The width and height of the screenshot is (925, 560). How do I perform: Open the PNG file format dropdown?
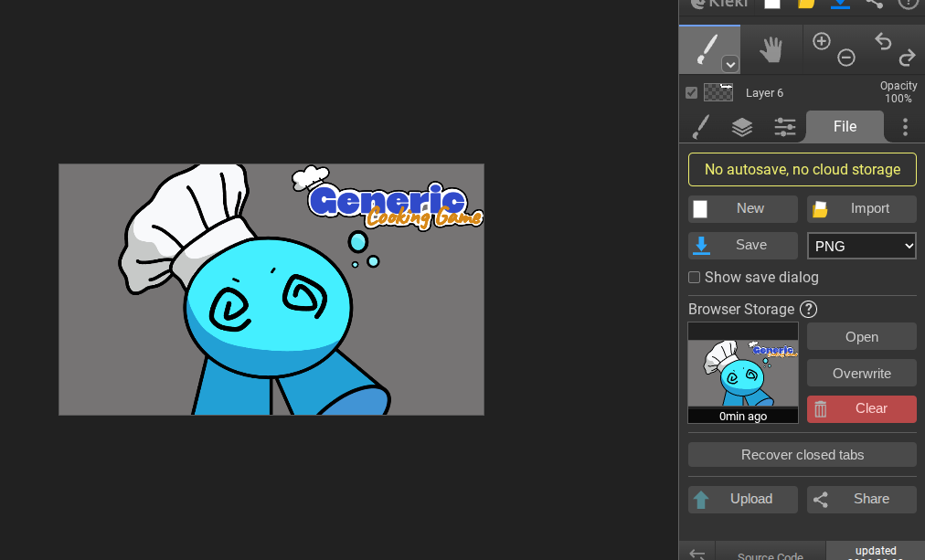pos(861,246)
